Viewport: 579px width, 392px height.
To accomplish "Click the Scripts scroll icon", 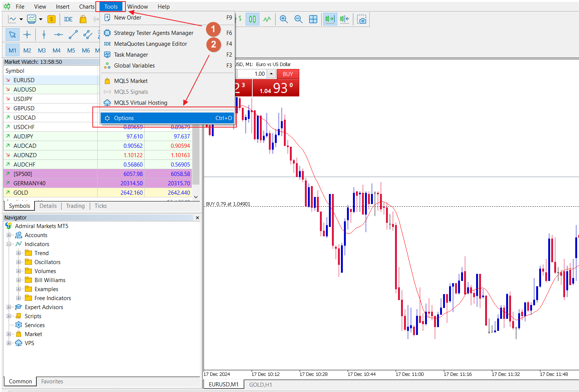I will (x=18, y=316).
